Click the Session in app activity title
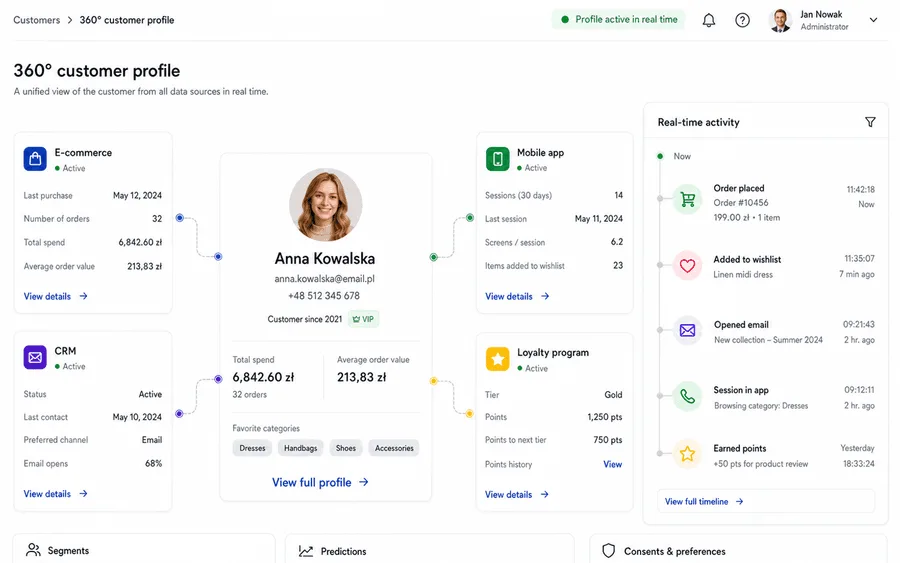 click(740, 390)
